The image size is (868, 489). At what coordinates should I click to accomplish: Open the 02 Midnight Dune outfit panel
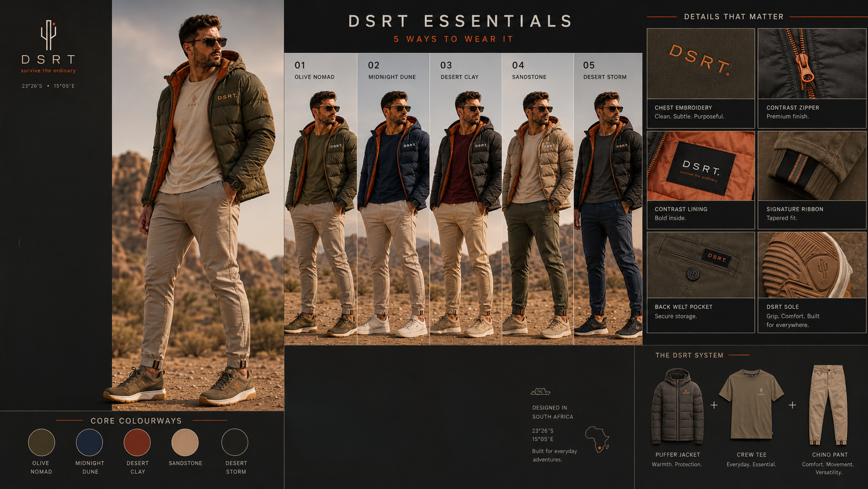coord(393,199)
